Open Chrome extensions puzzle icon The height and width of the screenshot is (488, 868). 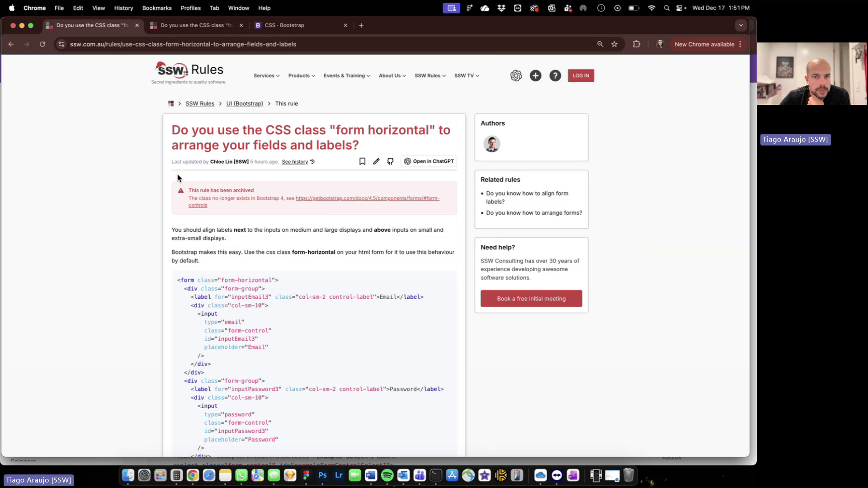pos(636,44)
